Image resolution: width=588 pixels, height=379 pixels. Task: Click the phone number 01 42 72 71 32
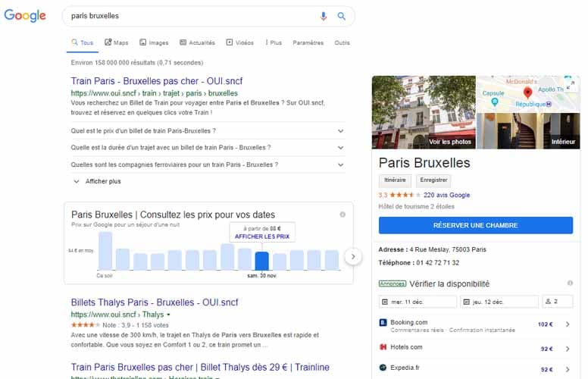click(438, 263)
